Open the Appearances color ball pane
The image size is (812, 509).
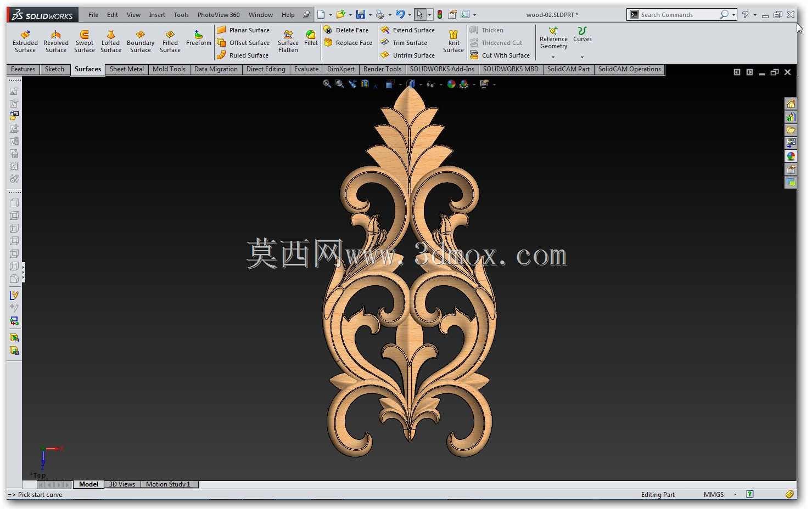791,156
